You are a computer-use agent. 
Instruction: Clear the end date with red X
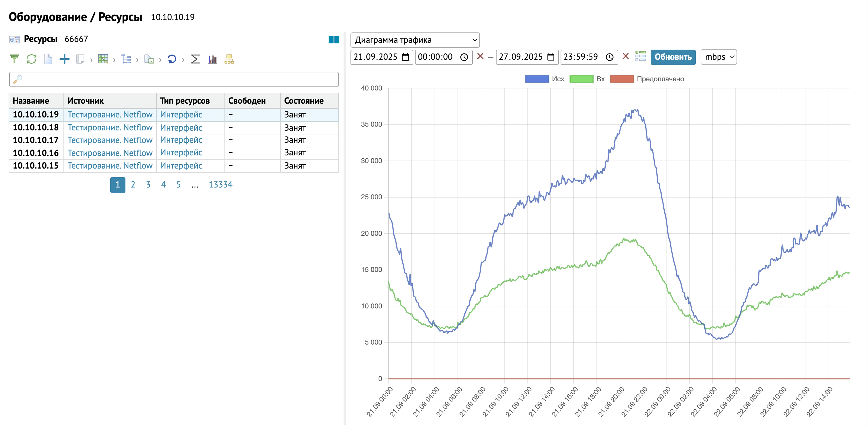pos(625,56)
